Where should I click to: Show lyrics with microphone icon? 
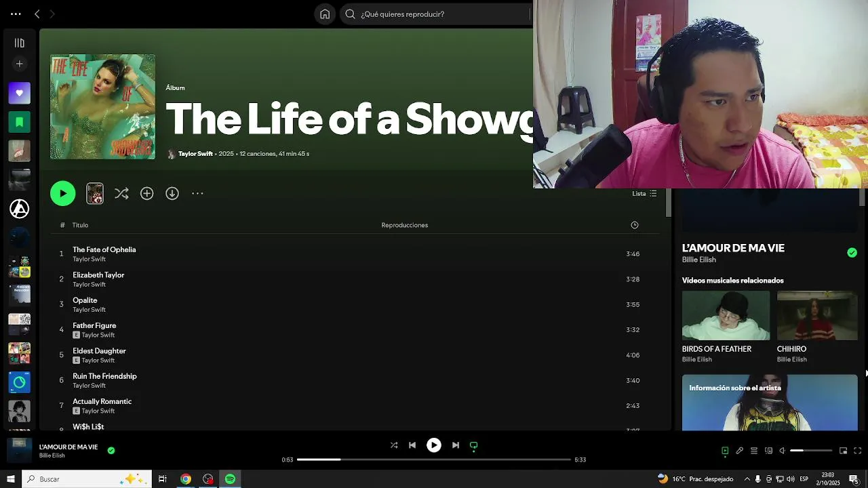pyautogui.click(x=740, y=451)
